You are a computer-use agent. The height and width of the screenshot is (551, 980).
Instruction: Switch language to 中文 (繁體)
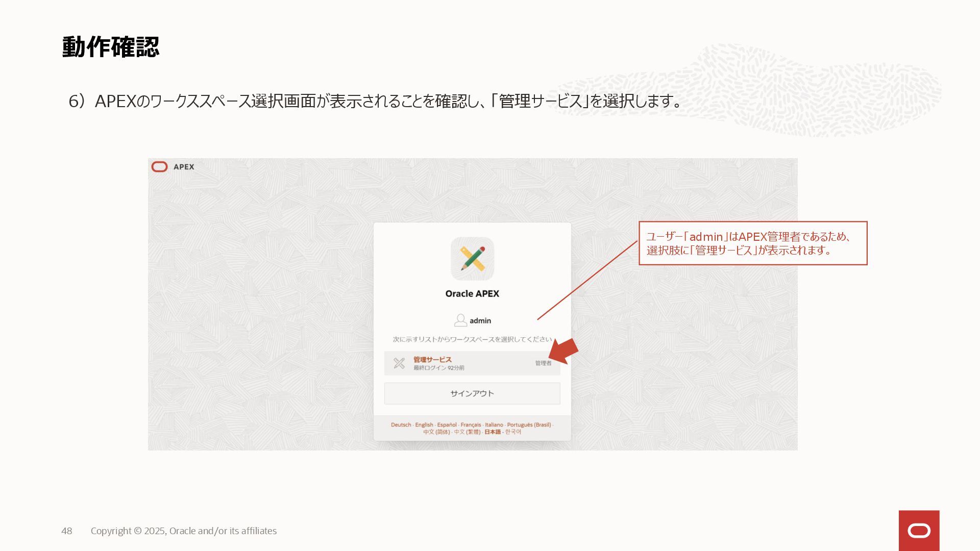467,432
